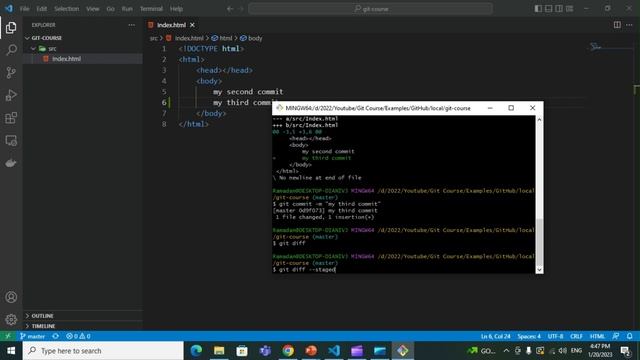Open the Windows Start menu
The width and height of the screenshot is (640, 360).
(11, 351)
